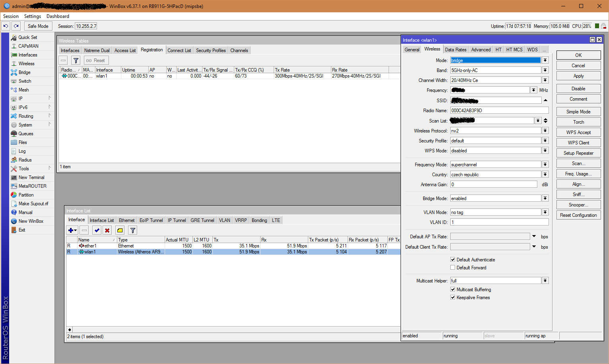Click the undo arrow in the toolbar
The image size is (609, 364).
click(6, 26)
